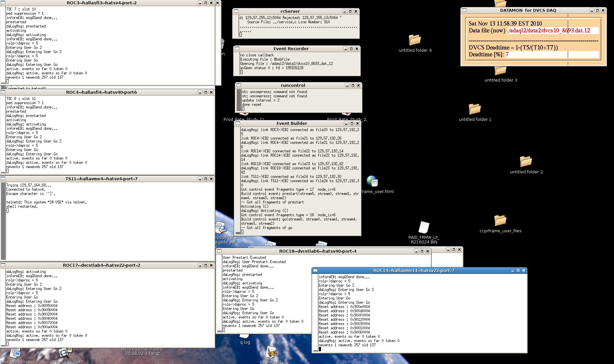Focus the ROC4--hallasfi4--hatsv40-port6 title bar
Screen dimensions: 614x364
[x=102, y=92]
